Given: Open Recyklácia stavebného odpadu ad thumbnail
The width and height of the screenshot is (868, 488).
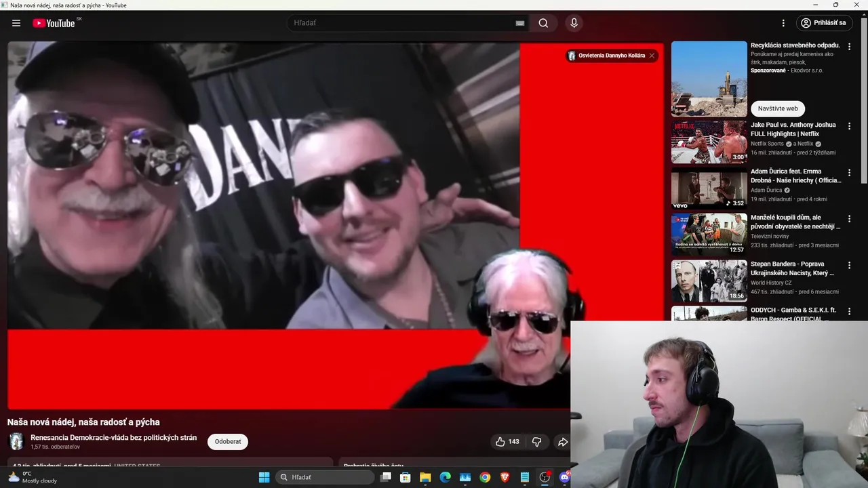Looking at the screenshot, I should tap(709, 79).
